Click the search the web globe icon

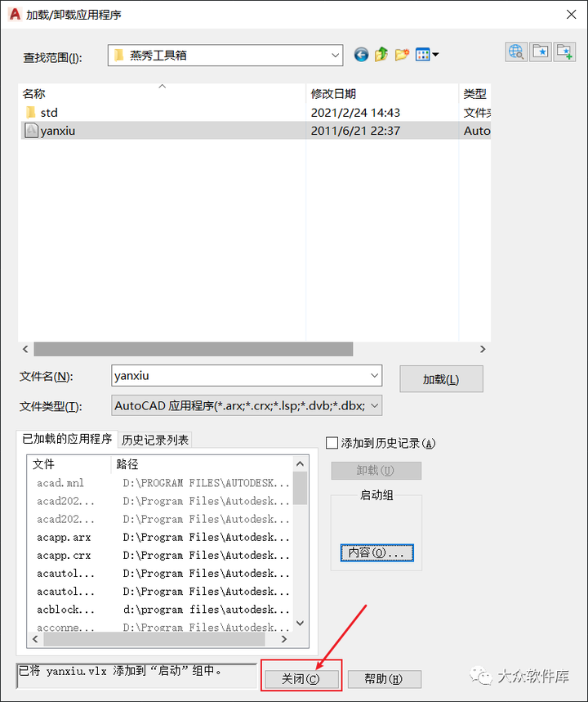tap(516, 52)
